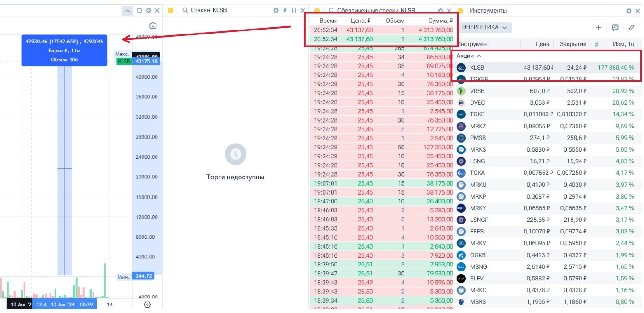Select the KLSB instrument row
The height and width of the screenshot is (313, 644).
[547, 68]
